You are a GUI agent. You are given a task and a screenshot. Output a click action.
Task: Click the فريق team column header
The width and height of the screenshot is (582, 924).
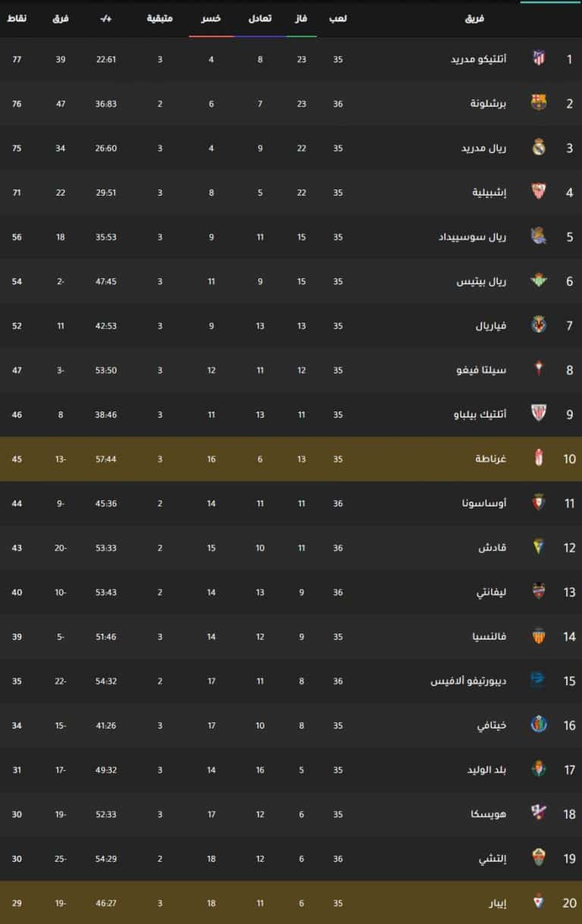pos(474,17)
